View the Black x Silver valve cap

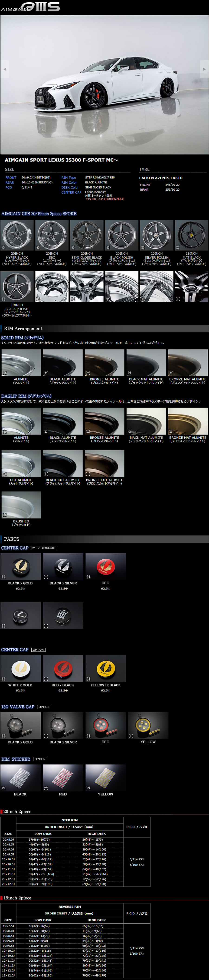click(x=63, y=725)
